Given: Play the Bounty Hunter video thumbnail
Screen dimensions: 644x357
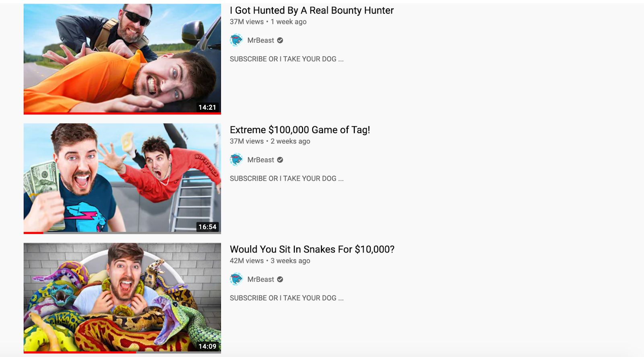Looking at the screenshot, I should 122,59.
